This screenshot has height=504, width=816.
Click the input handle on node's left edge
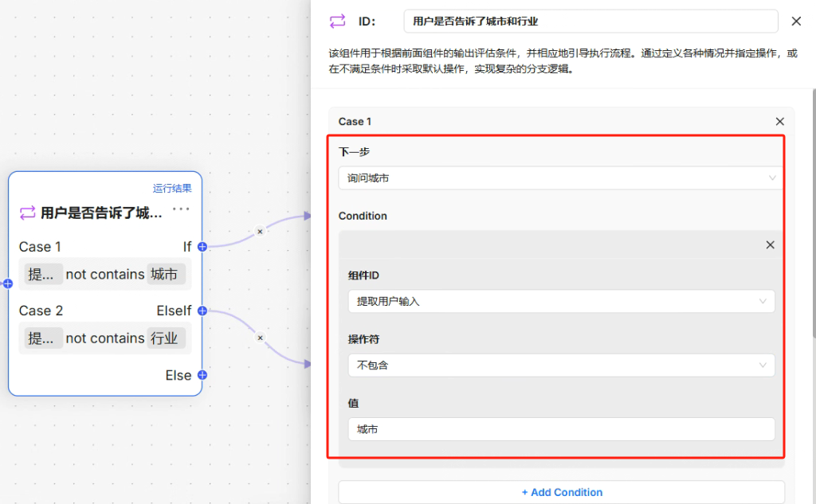(8, 283)
